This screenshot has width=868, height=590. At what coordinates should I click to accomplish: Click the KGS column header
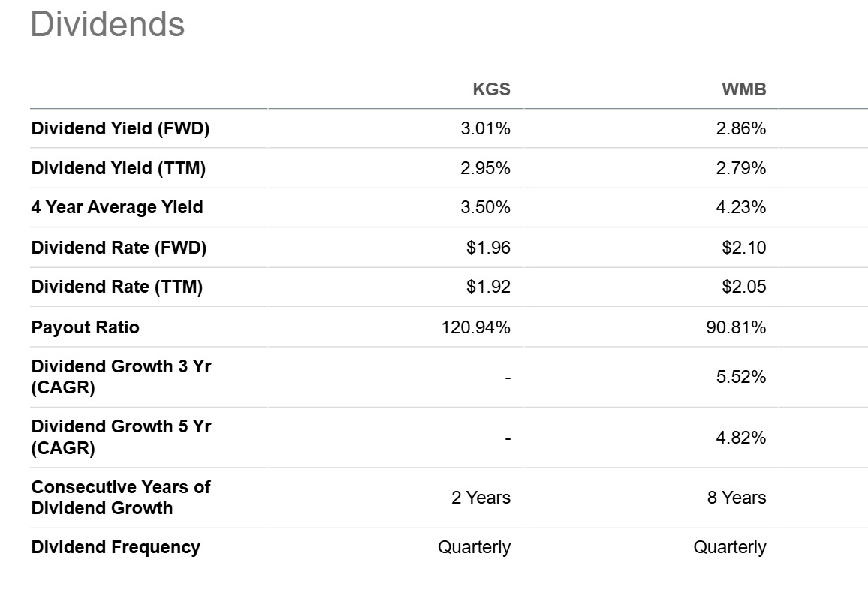pyautogui.click(x=491, y=89)
